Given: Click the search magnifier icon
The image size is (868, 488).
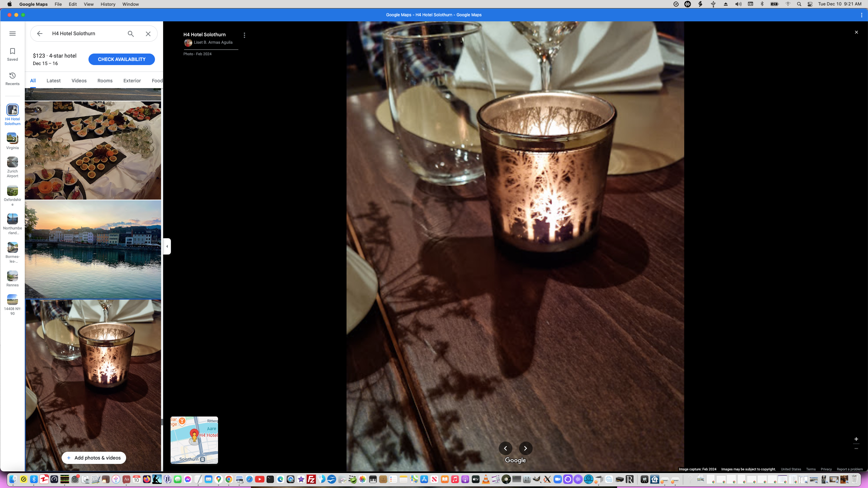Looking at the screenshot, I should pos(131,34).
